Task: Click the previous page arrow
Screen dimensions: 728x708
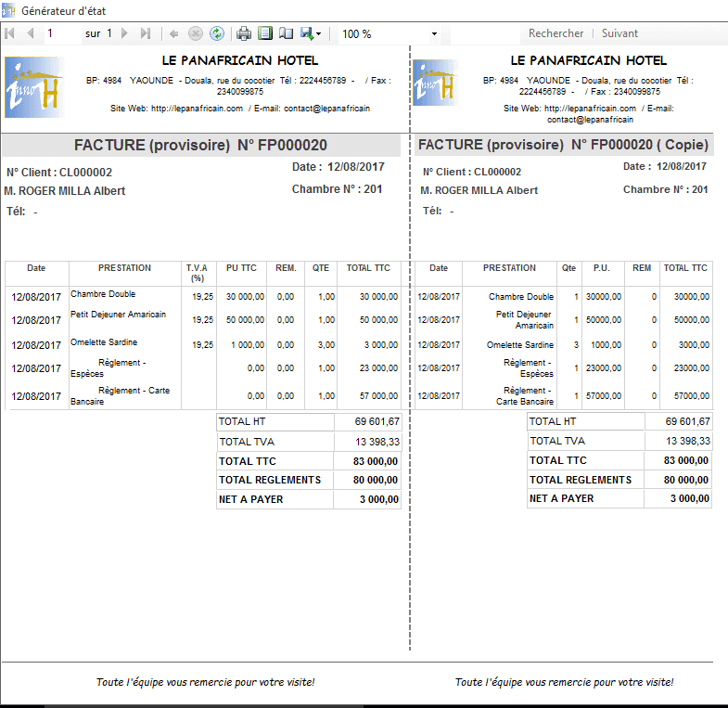Action: (30, 33)
